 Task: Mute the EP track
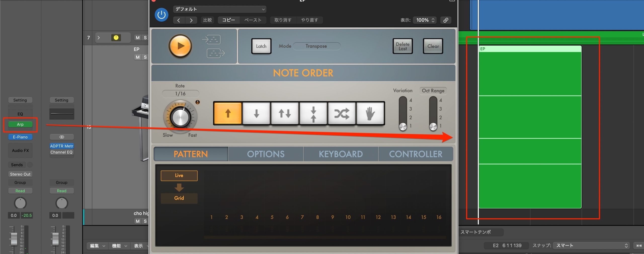click(138, 57)
